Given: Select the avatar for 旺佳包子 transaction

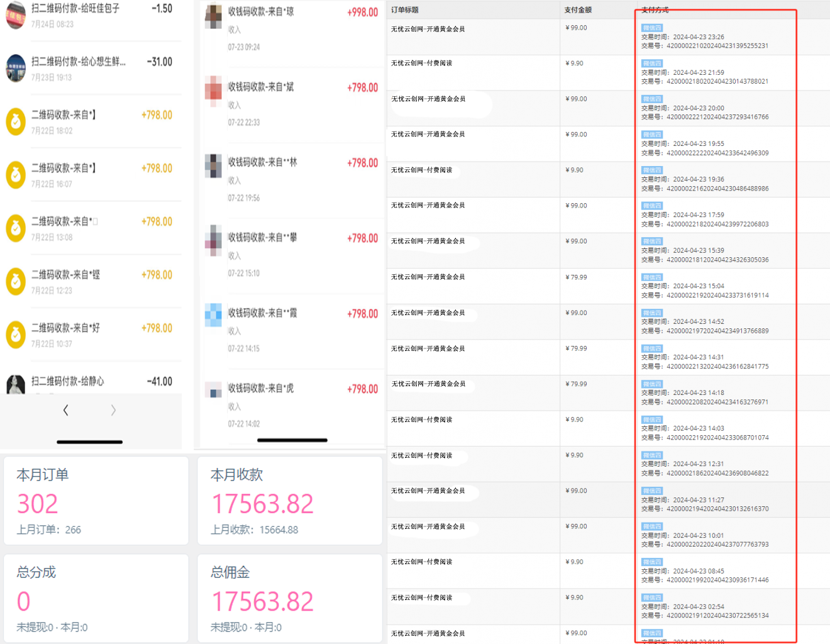Looking at the screenshot, I should [15, 15].
